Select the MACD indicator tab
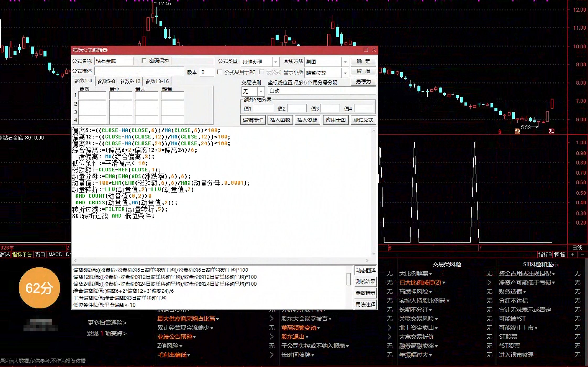 click(56, 254)
